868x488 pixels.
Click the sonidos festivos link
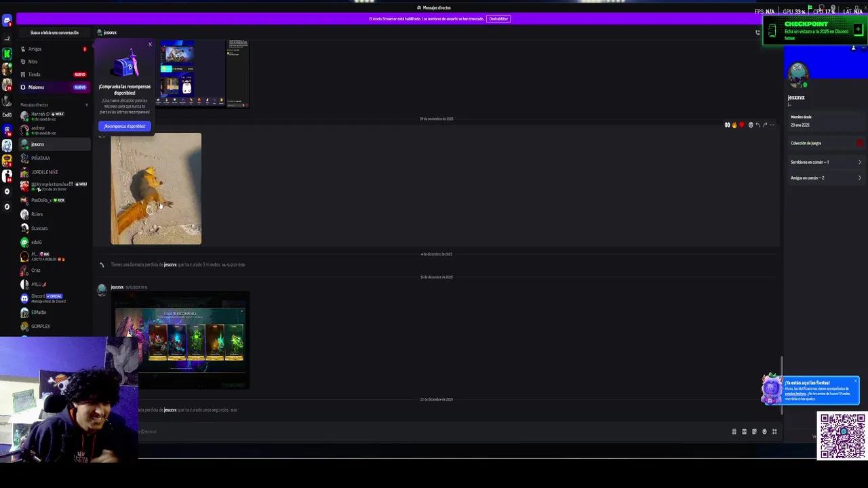[x=795, y=394]
